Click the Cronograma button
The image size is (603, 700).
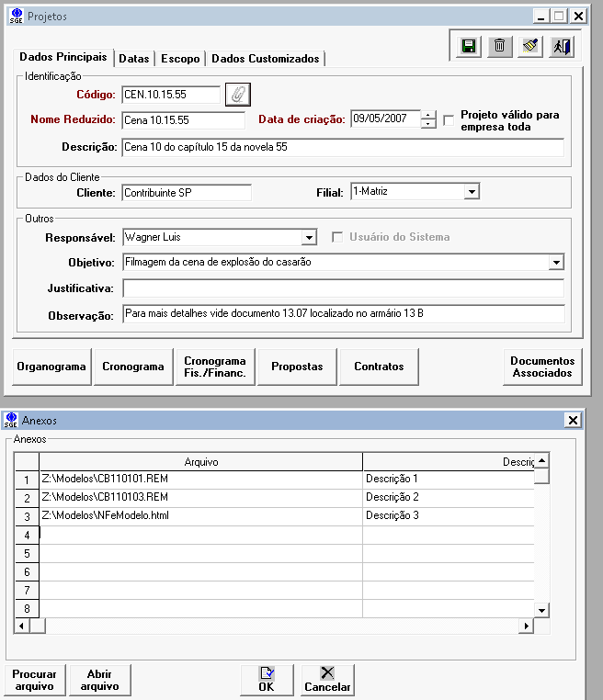[133, 367]
